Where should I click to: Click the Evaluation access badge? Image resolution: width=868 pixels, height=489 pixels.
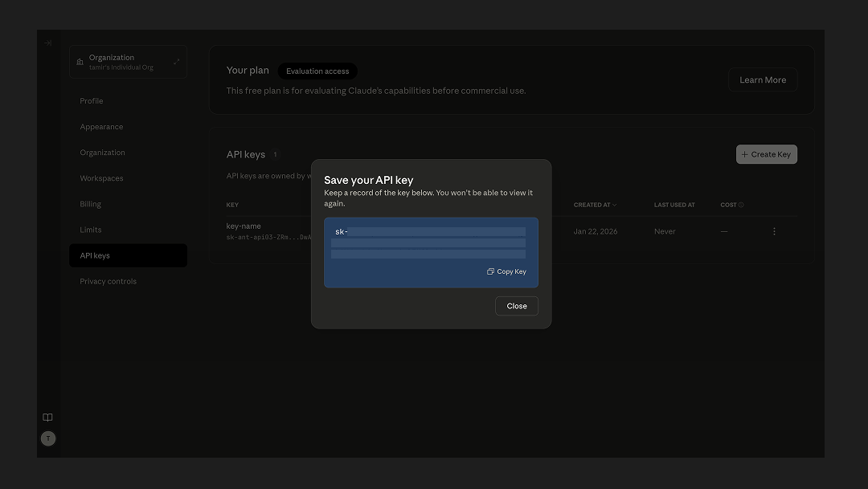click(x=317, y=71)
